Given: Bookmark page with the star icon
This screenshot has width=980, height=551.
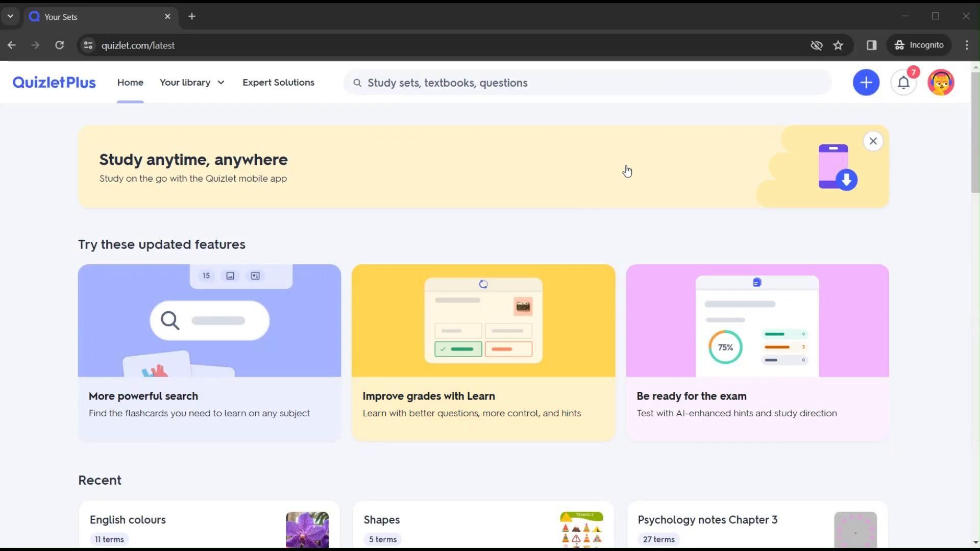Looking at the screenshot, I should 838,45.
